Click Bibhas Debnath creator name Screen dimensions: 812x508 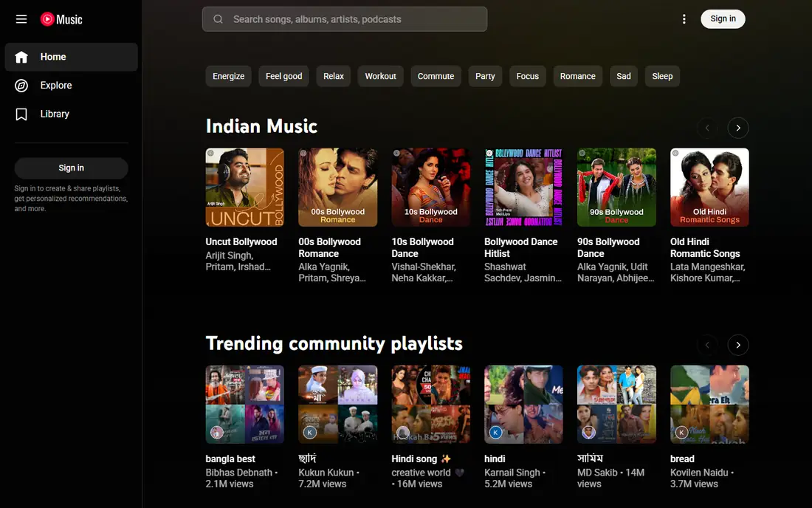(x=238, y=473)
